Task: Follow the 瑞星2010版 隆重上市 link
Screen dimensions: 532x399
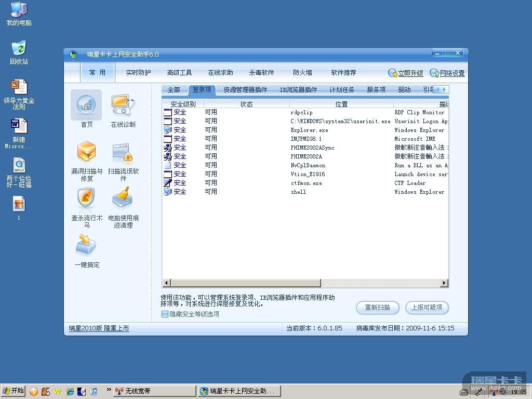Action: tap(99, 328)
